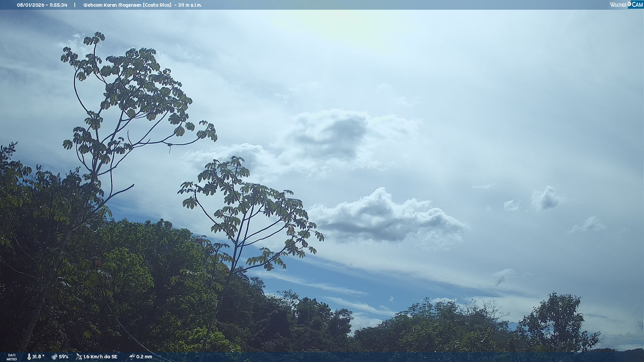The image size is (644, 362).
Task: Click the Weather word in top-right logo
Action: [x=618, y=5]
